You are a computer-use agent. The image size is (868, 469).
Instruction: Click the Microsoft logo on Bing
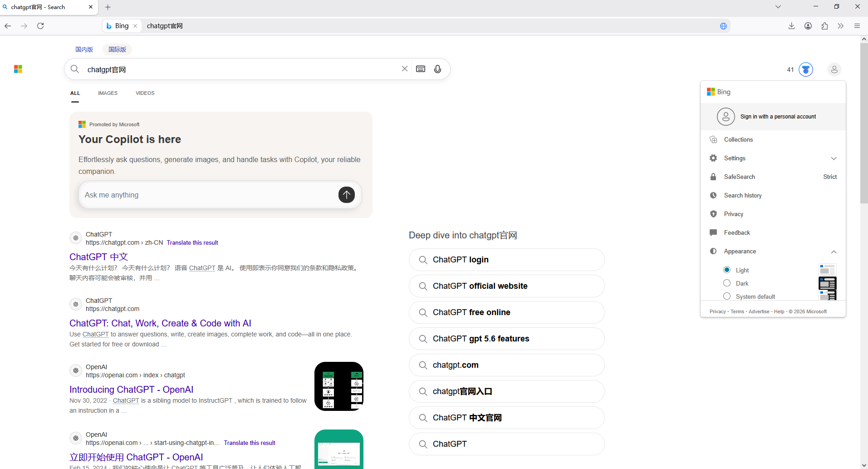(x=18, y=69)
